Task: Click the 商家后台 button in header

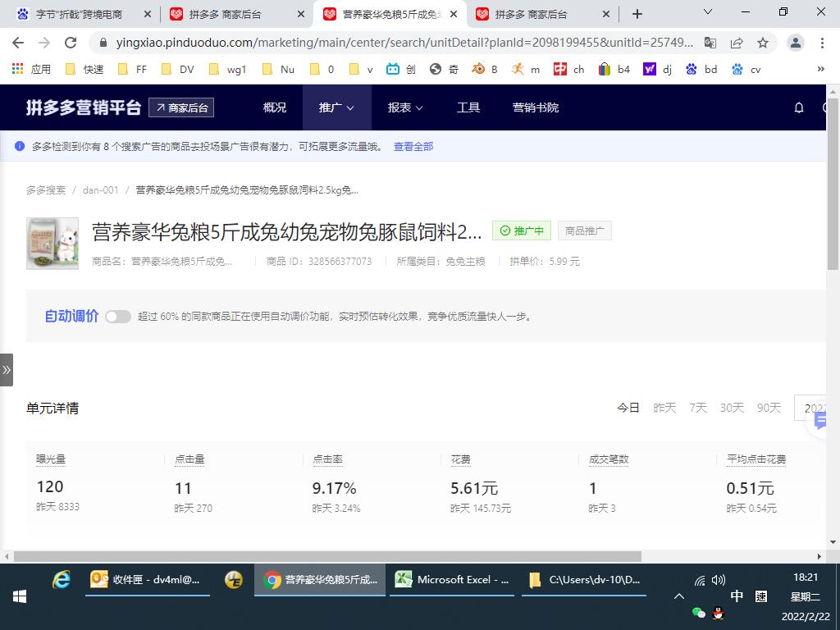Action: 181,107
